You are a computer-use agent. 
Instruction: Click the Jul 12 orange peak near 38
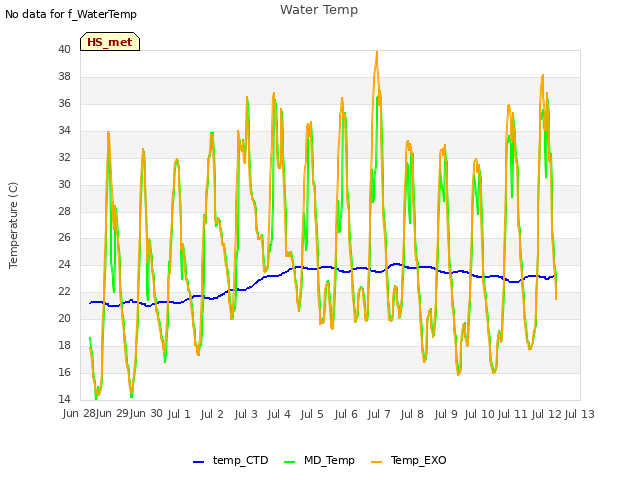click(x=542, y=77)
